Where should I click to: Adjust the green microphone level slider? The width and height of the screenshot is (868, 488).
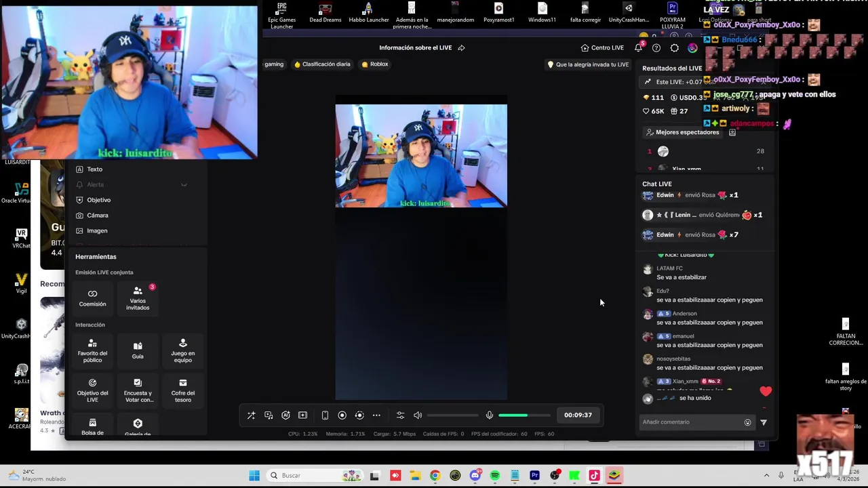pos(524,415)
